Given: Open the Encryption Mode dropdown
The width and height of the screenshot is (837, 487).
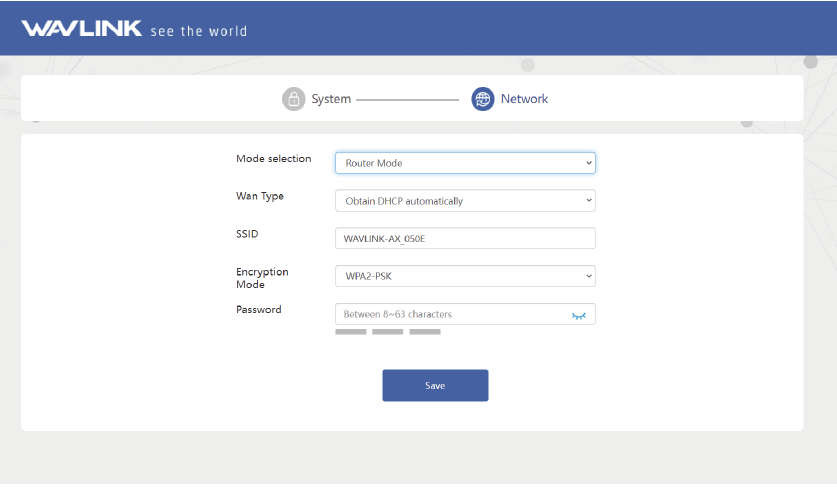Looking at the screenshot, I should [x=465, y=276].
